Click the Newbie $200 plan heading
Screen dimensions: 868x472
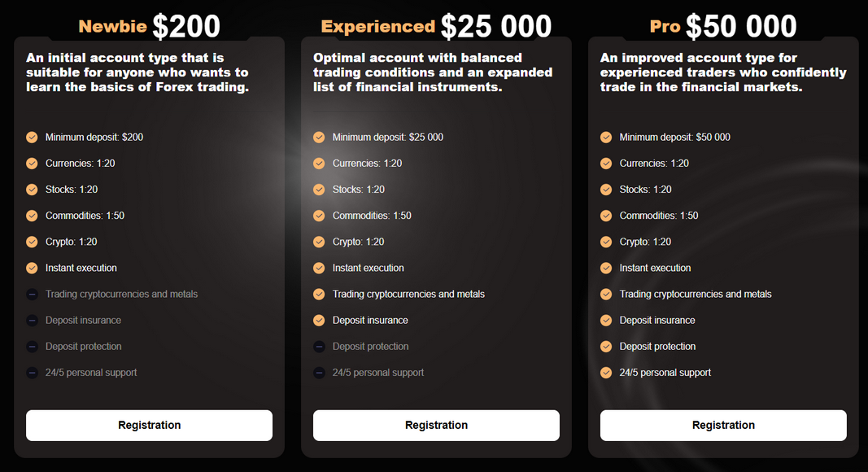[149, 27]
